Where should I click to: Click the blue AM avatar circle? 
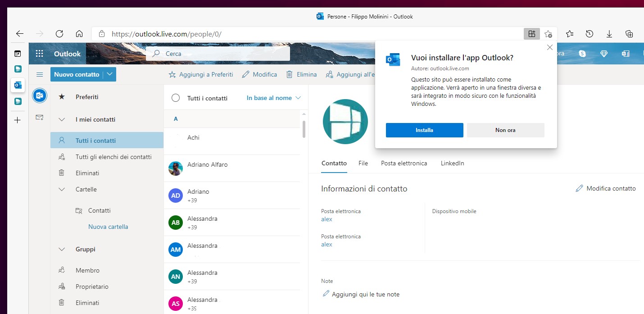coord(176,250)
